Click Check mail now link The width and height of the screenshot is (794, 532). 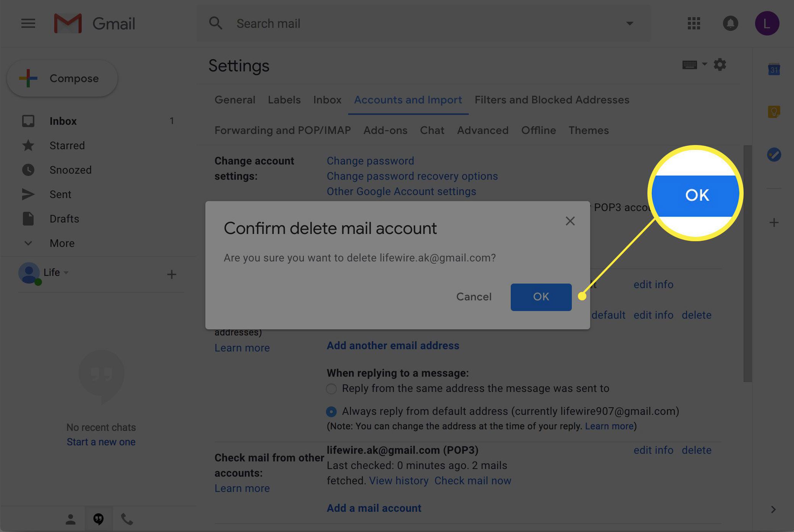tap(473, 481)
